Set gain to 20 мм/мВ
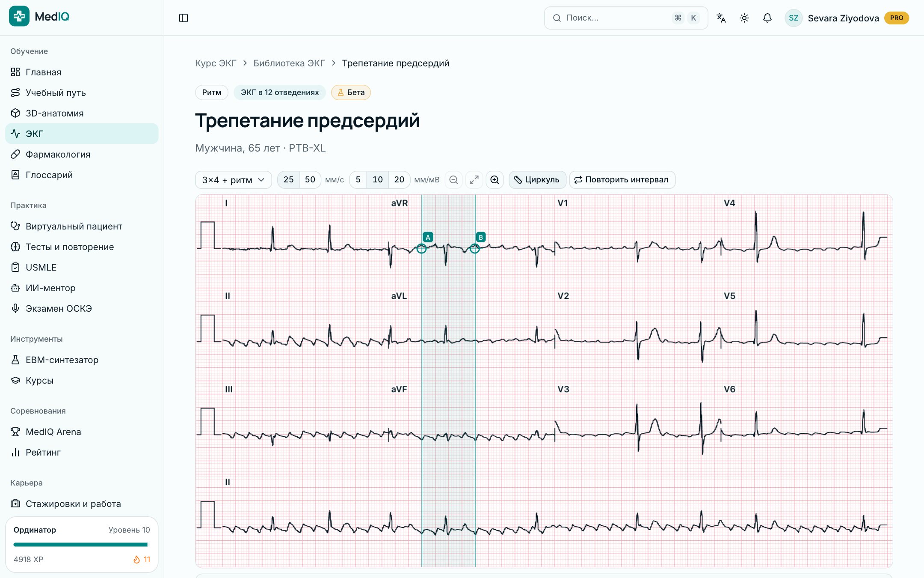This screenshot has height=578, width=924. click(399, 180)
